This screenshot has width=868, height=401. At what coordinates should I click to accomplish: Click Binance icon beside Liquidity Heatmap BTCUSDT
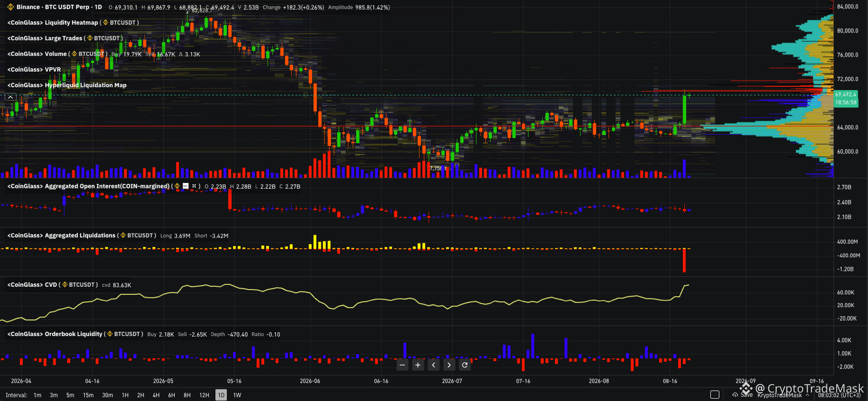point(105,23)
